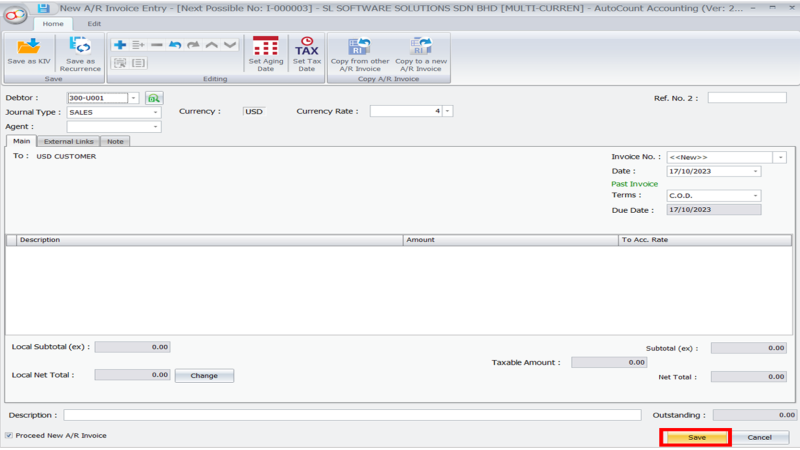Screen dimensions: 800x450
Task: Click the Local Net Total value field
Action: [133, 375]
